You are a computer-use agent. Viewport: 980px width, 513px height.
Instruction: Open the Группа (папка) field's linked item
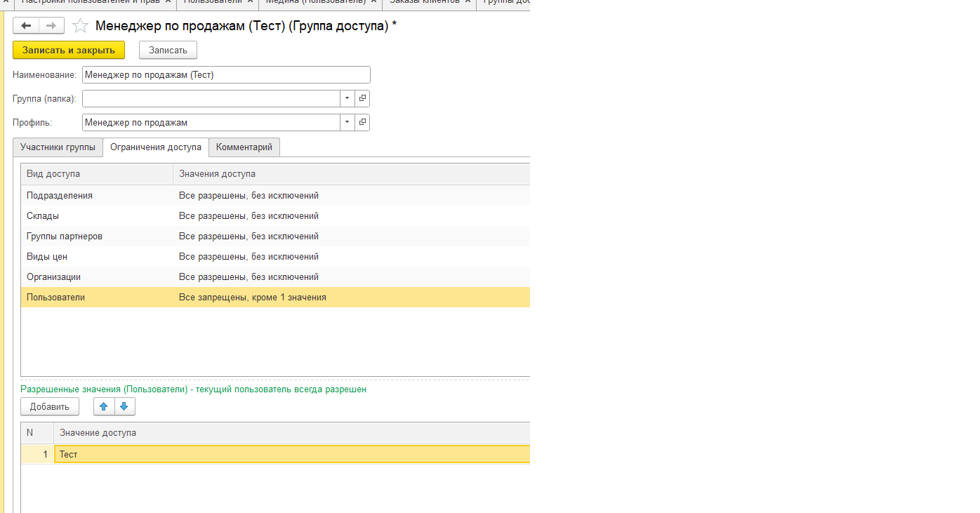pyautogui.click(x=362, y=99)
